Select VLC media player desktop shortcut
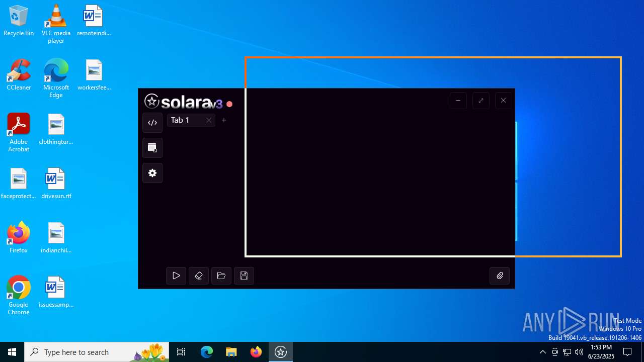644x362 pixels. click(56, 24)
